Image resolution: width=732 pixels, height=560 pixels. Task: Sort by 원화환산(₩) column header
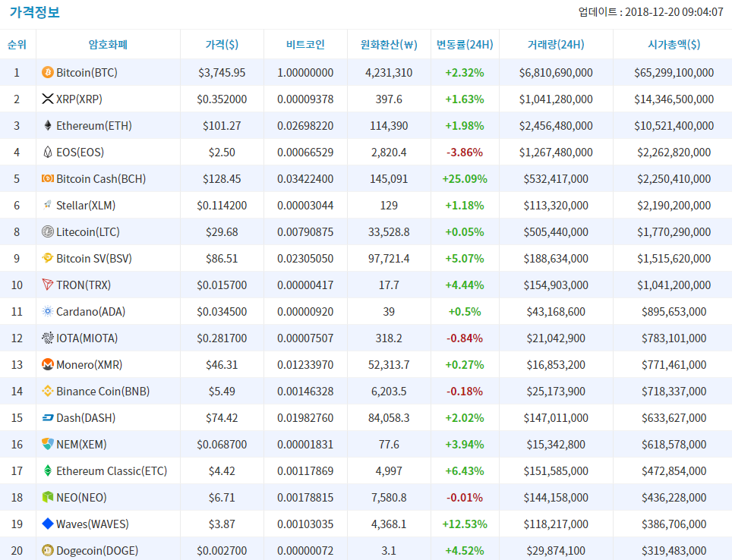(389, 45)
